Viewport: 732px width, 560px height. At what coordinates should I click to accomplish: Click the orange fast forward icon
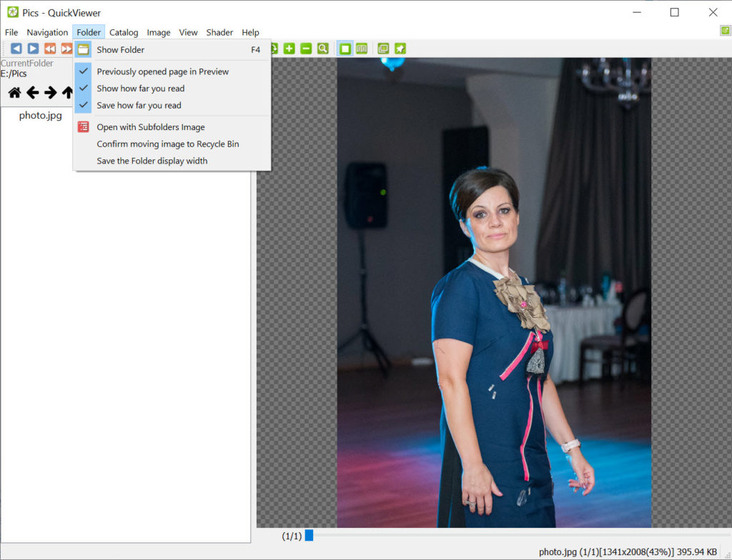click(x=66, y=49)
